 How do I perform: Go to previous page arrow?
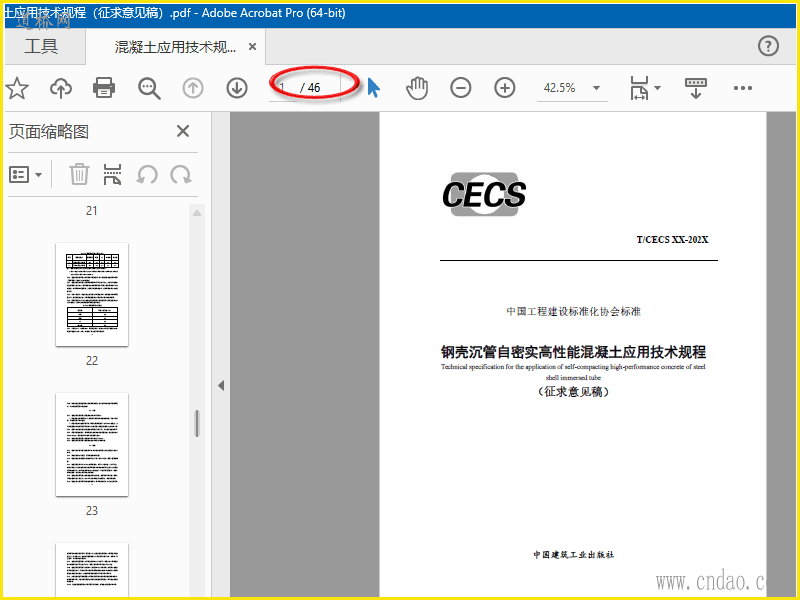click(x=193, y=88)
